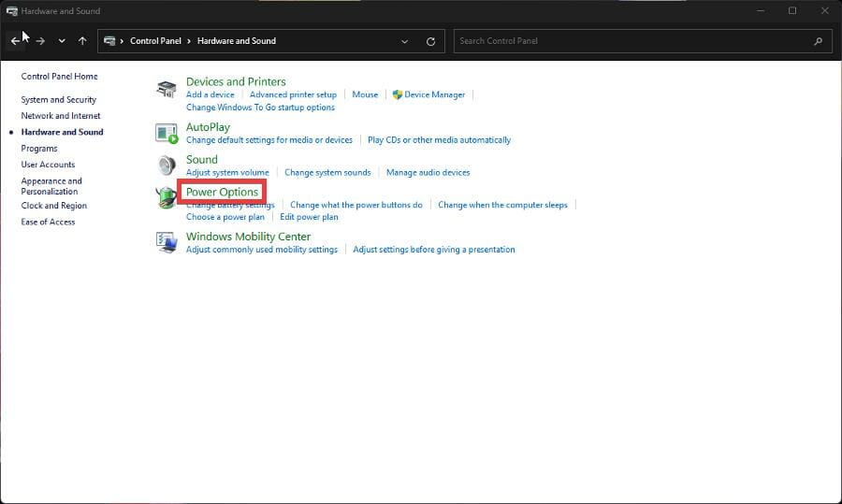
Task: Click the Windows Mobility Center icon
Action: 167,242
